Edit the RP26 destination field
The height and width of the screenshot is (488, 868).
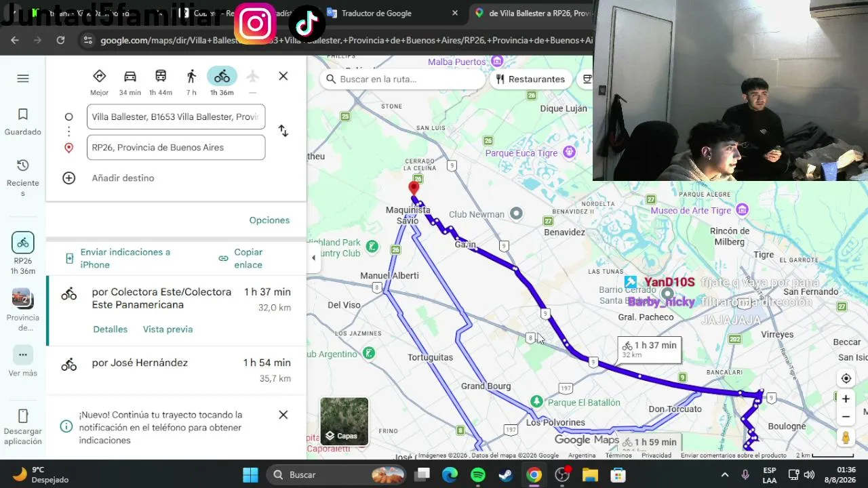point(176,147)
